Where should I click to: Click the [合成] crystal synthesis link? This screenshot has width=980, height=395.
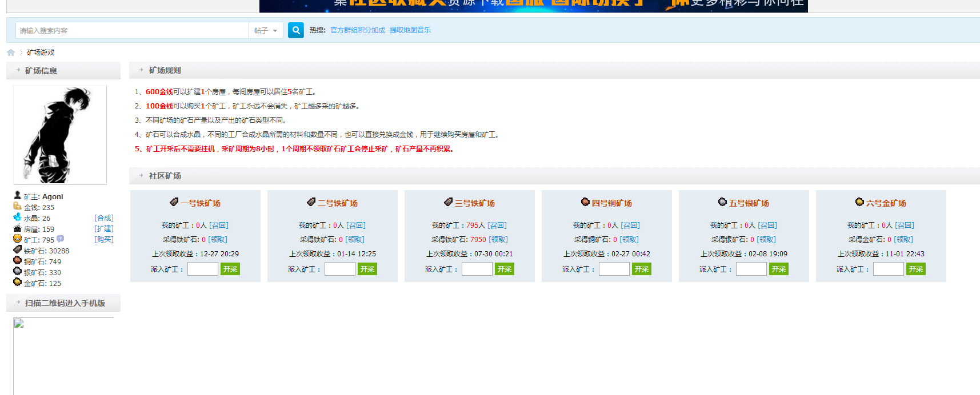pyautogui.click(x=104, y=218)
